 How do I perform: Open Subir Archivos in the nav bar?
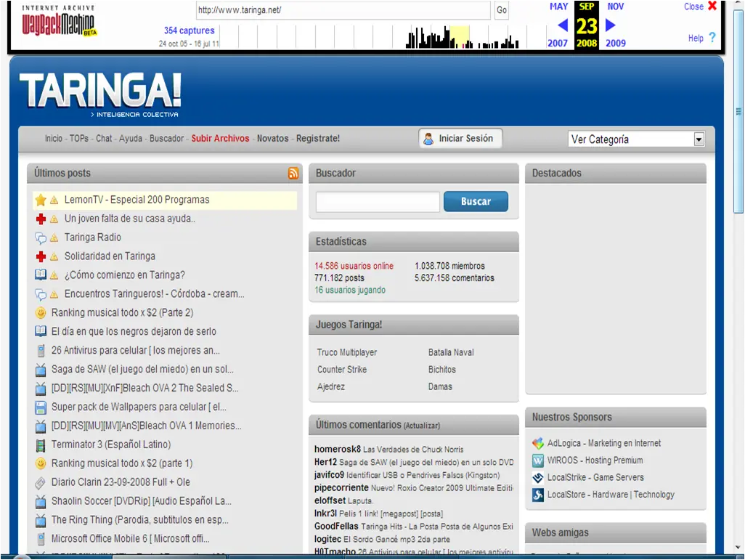point(221,138)
